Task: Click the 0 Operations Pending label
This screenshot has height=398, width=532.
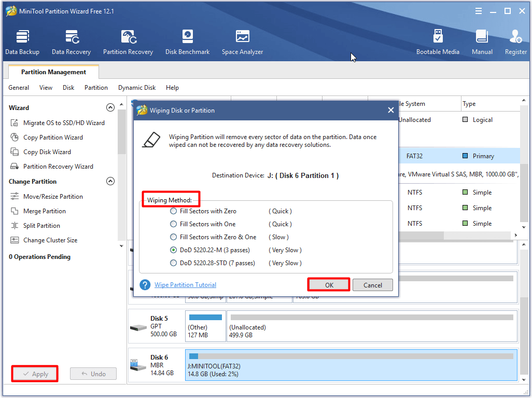Action: [x=40, y=257]
